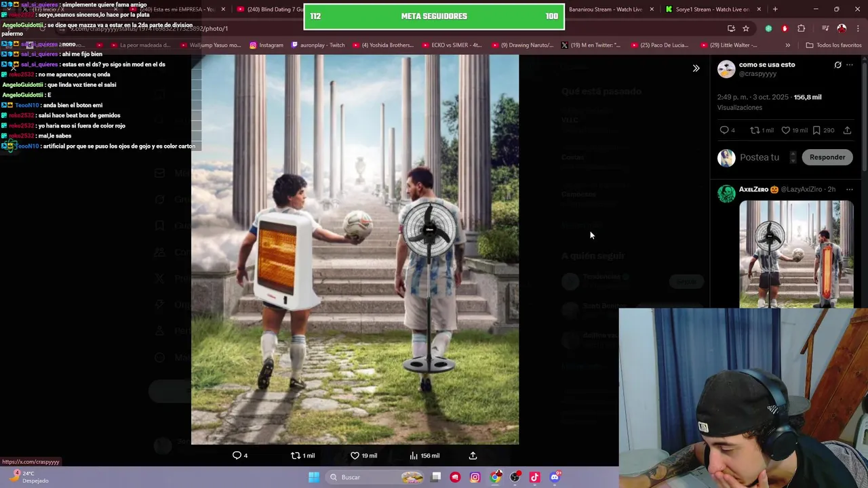
Task: Open the 'Todos los favoritos' folder
Action: (x=833, y=45)
